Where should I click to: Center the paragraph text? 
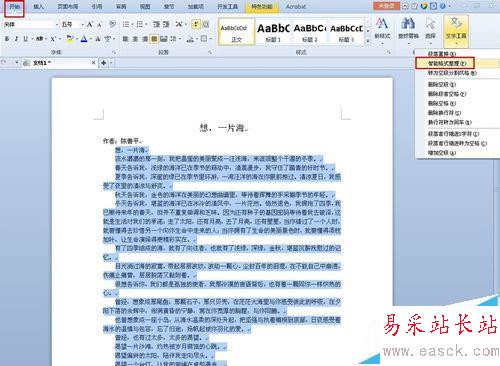click(135, 39)
